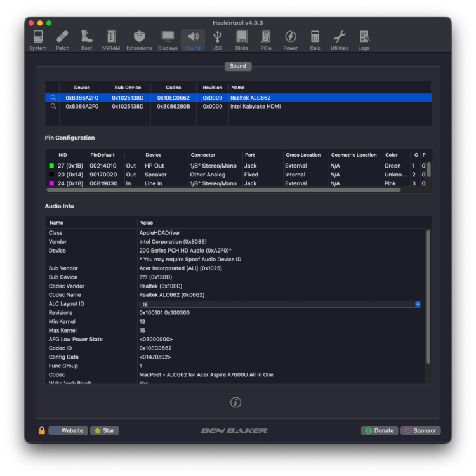Click the Revision column header
The height and width of the screenshot is (476, 476).
pyautogui.click(x=213, y=88)
